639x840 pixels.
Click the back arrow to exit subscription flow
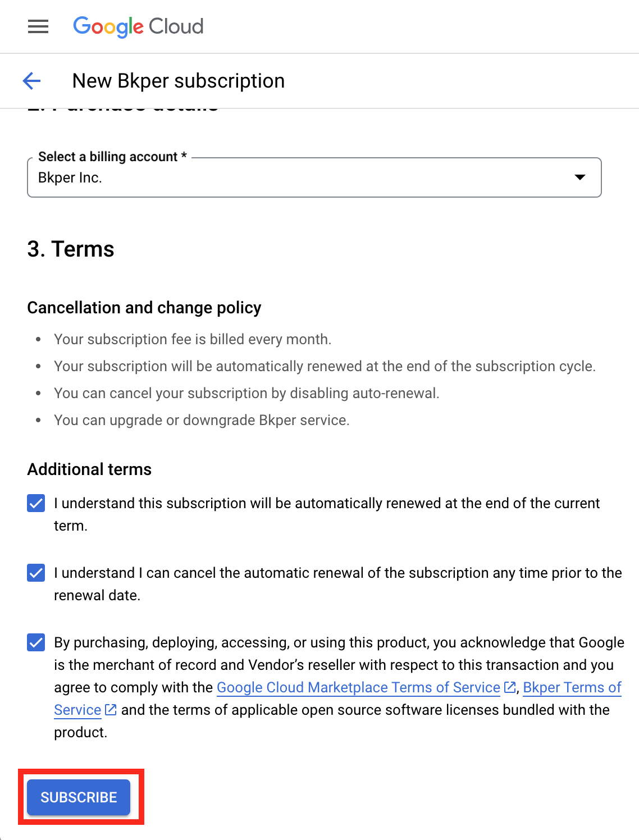pyautogui.click(x=32, y=81)
